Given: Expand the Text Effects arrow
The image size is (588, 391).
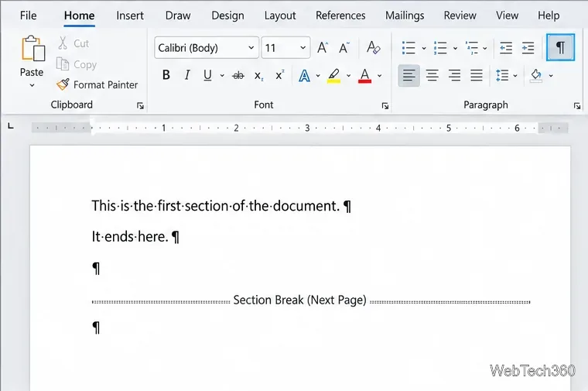Looking at the screenshot, I should [x=318, y=76].
